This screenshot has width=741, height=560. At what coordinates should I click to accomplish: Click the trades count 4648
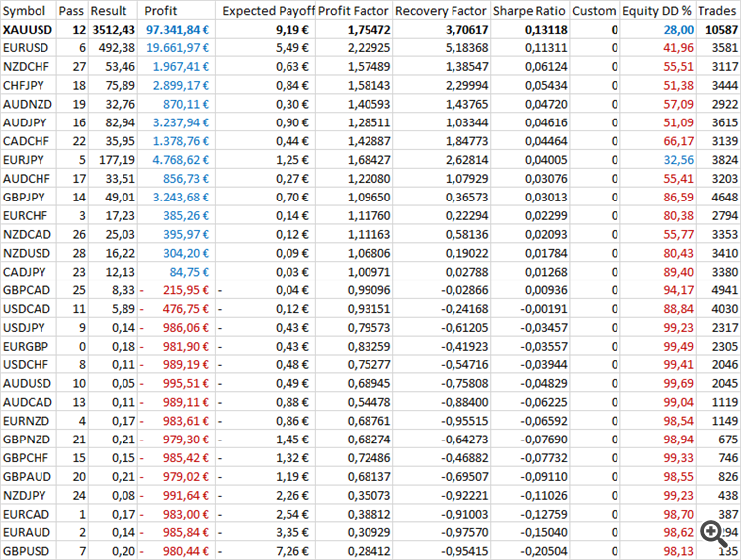pos(725,198)
